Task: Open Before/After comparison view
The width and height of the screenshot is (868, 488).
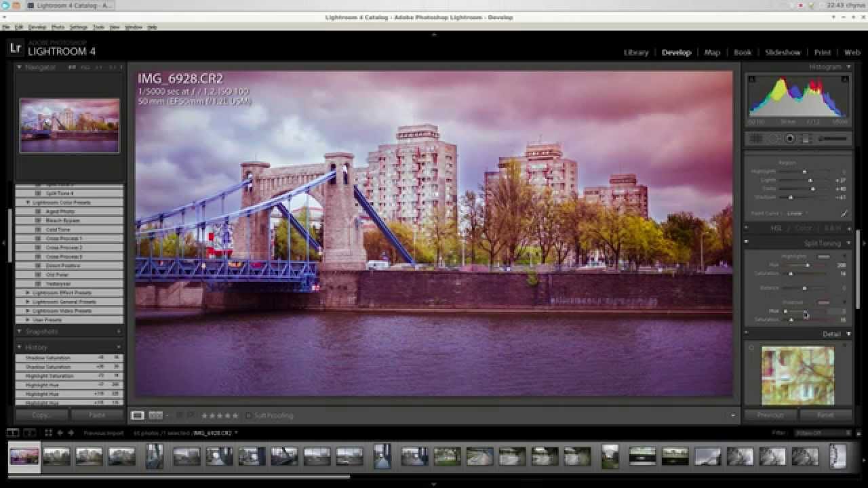Action: pos(155,415)
